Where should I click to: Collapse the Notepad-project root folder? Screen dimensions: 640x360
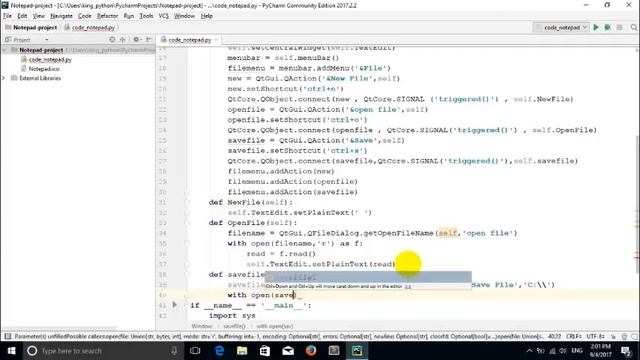(x=4, y=50)
